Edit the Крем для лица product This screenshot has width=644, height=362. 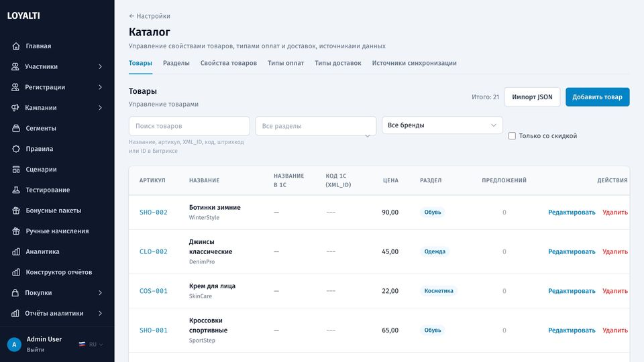coord(572,291)
